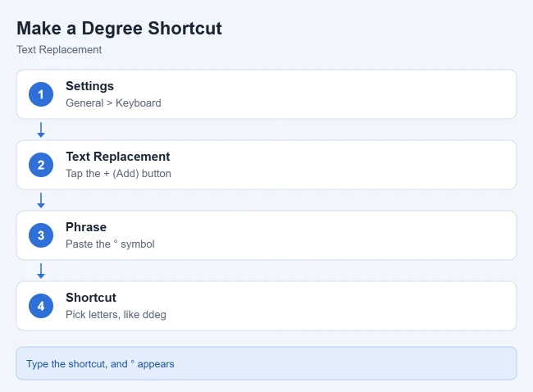Click the step 2 number circle
Viewport: 533px width, 392px height.
(x=41, y=165)
